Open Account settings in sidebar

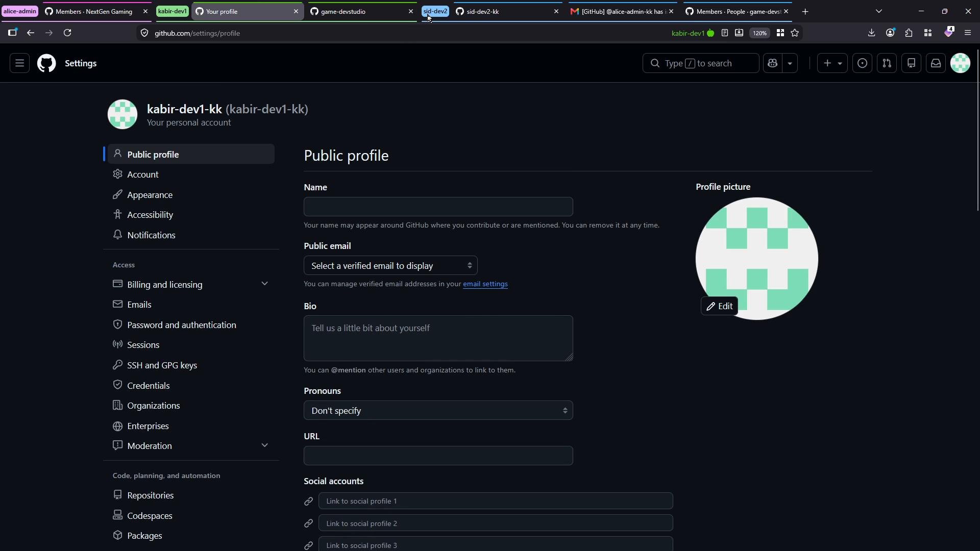(191, 174)
